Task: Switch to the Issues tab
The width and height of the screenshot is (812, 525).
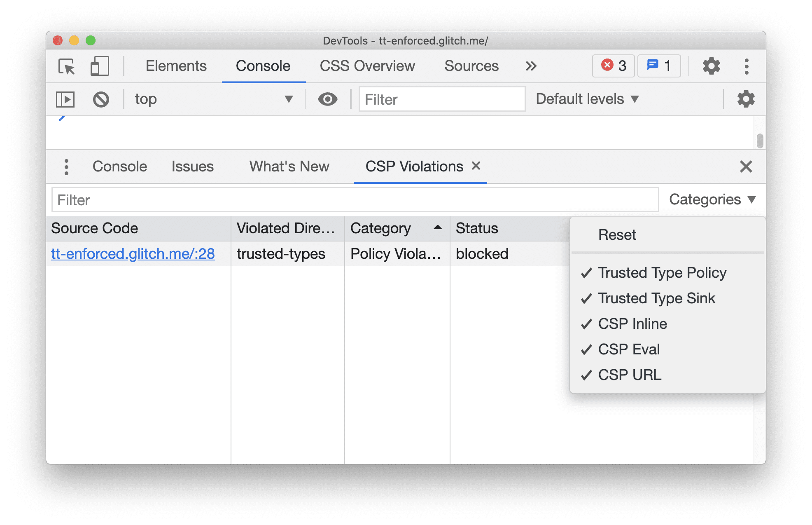Action: coord(192,166)
